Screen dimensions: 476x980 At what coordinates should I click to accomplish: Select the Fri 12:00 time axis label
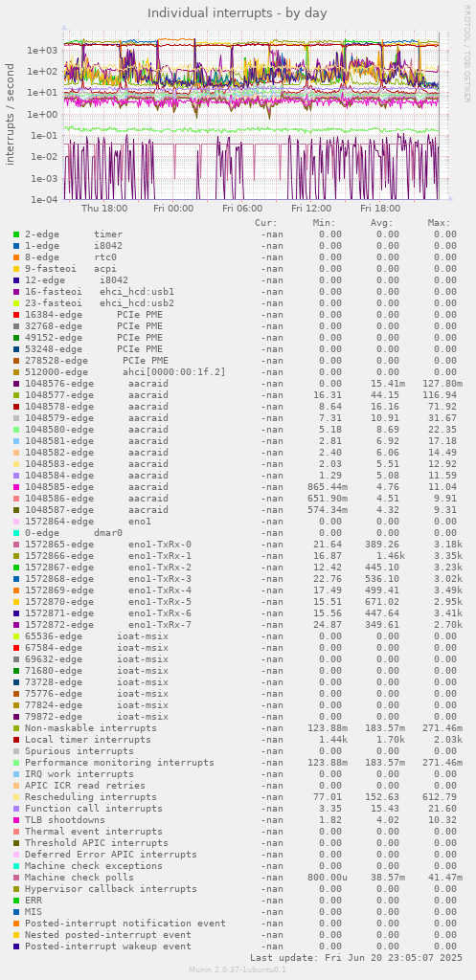click(310, 209)
